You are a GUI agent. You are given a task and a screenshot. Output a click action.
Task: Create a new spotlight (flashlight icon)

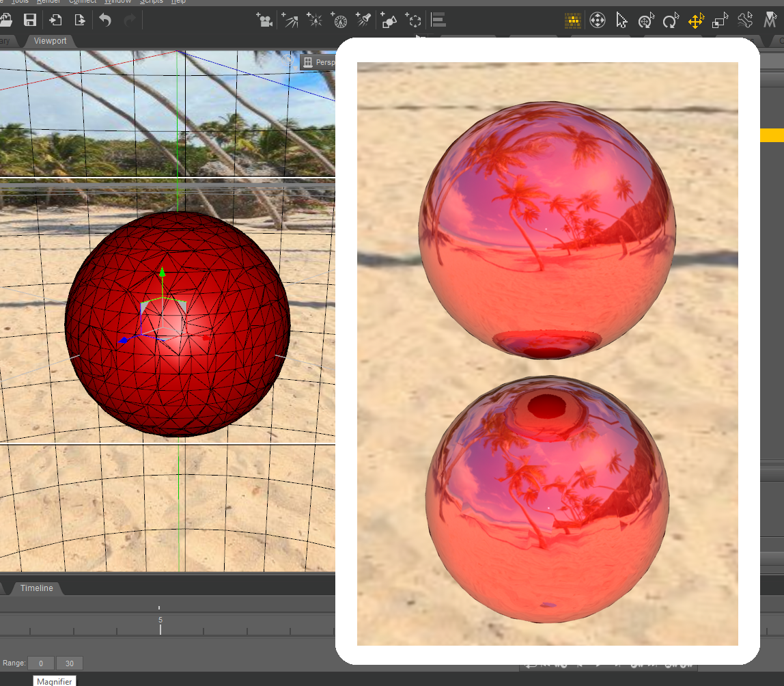coord(363,20)
